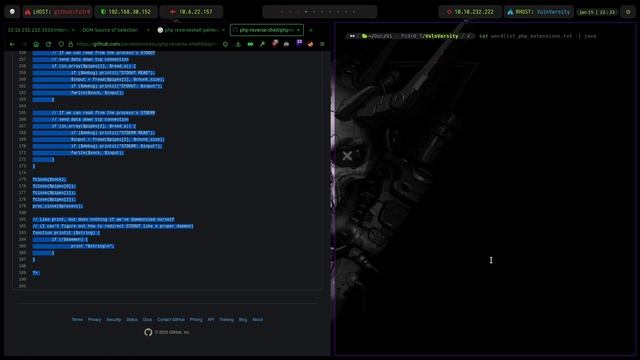Click the Privacy footer link

pos(94,320)
